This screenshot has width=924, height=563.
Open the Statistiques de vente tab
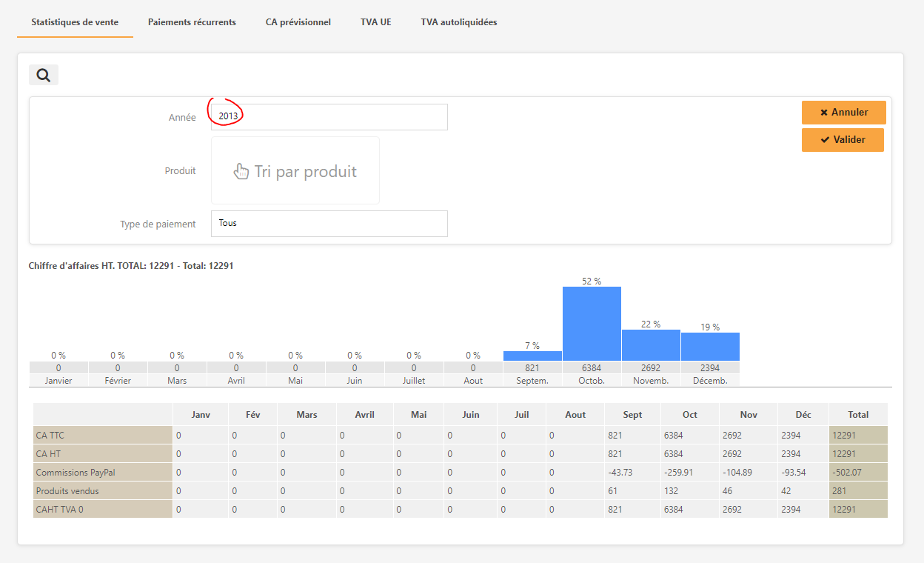point(75,22)
